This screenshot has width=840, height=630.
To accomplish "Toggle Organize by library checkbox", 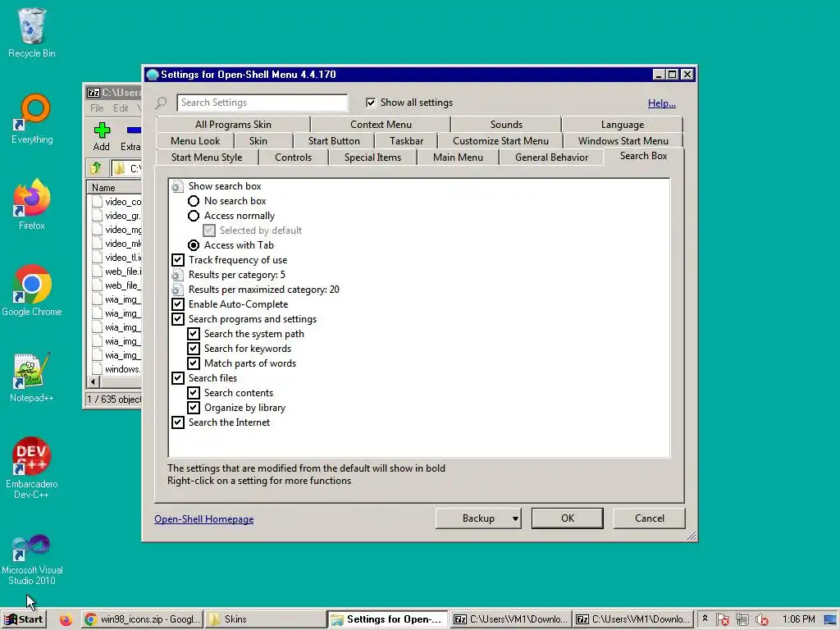I will pos(194,408).
